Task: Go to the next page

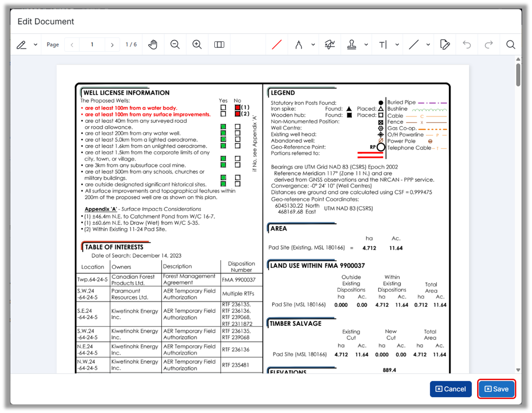Action: click(112, 44)
